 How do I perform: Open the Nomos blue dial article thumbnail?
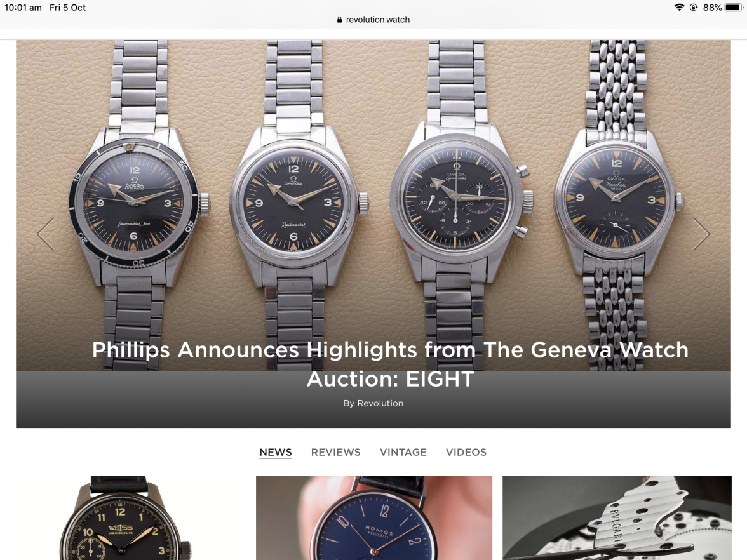374,518
